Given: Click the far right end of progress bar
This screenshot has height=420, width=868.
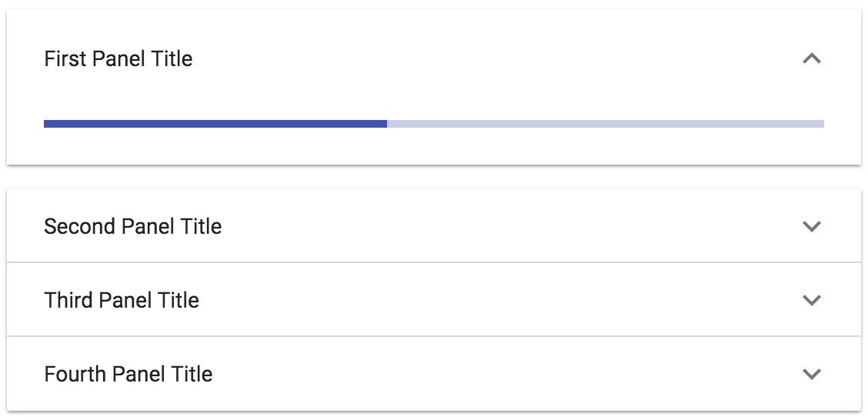Looking at the screenshot, I should [x=821, y=124].
